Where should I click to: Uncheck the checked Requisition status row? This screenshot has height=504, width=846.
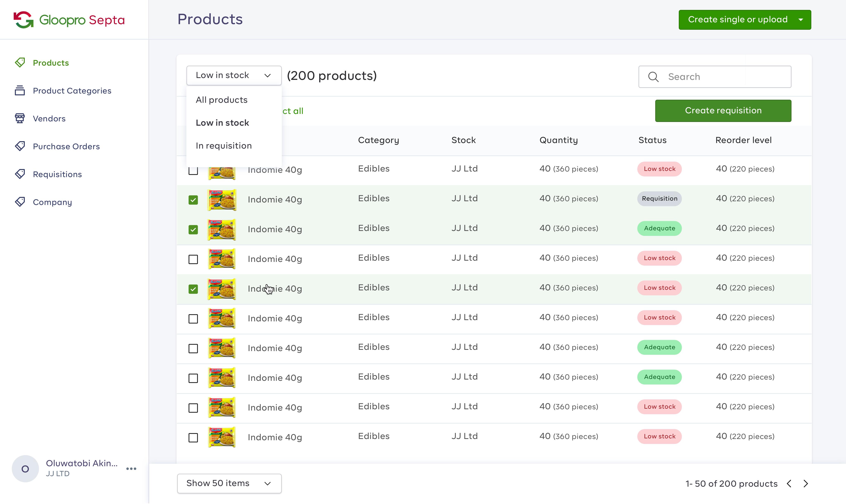coord(193,200)
